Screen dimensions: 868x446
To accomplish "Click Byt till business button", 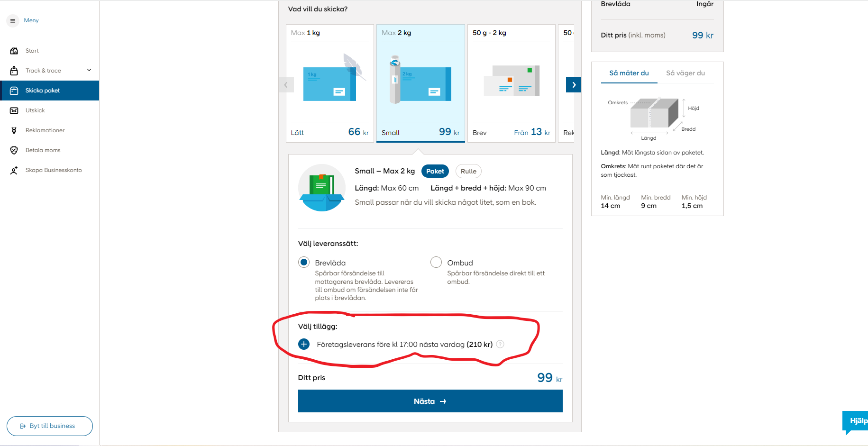I will click(50, 426).
